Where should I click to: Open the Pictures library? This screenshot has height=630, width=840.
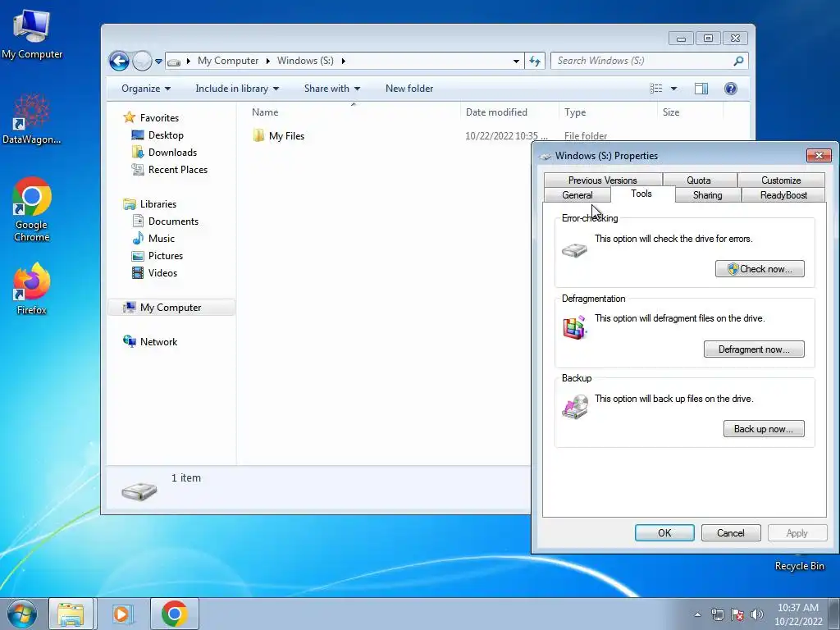click(x=166, y=256)
